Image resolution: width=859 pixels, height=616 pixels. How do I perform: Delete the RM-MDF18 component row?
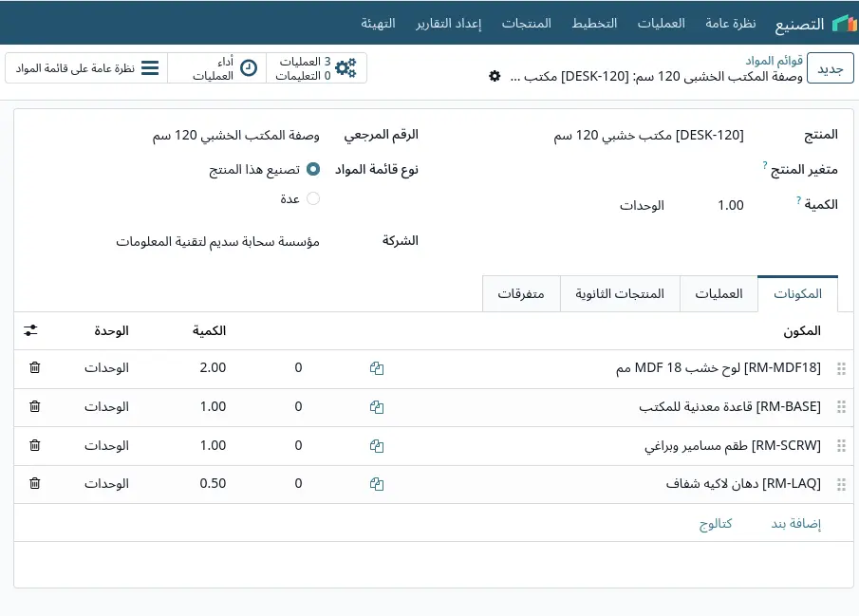[34, 367]
